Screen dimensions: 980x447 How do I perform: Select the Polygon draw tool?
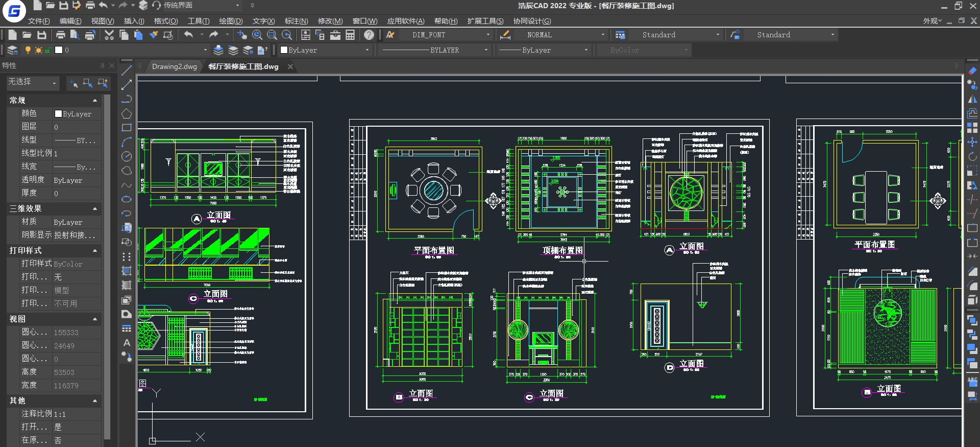[x=127, y=113]
